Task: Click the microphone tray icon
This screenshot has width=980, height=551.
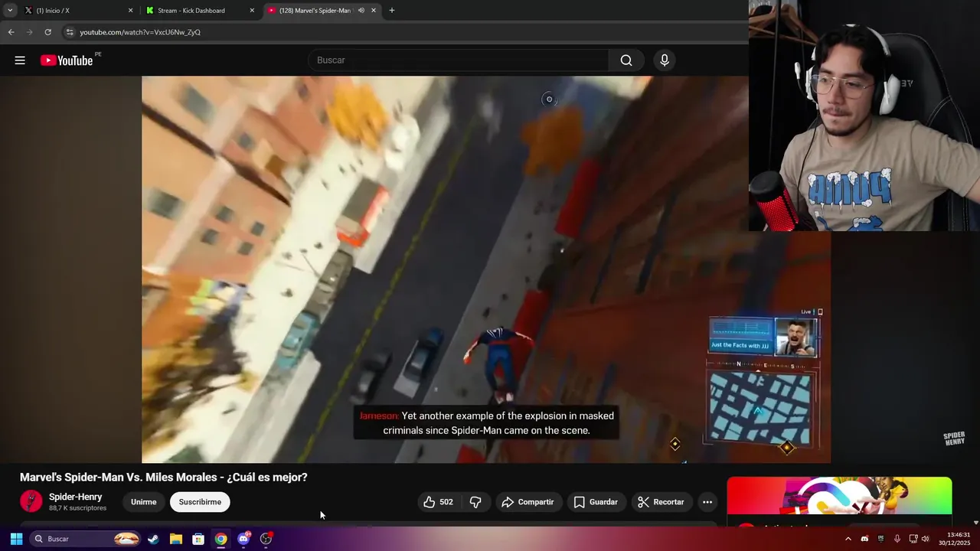Action: (897, 539)
